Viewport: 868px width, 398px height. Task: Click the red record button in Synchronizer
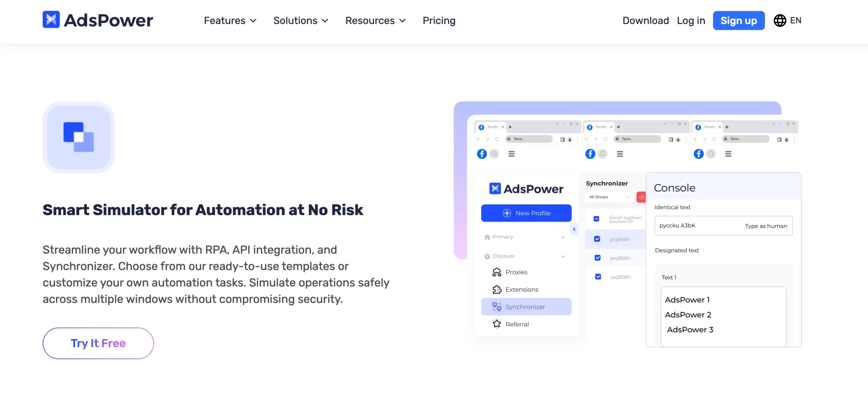pos(641,197)
